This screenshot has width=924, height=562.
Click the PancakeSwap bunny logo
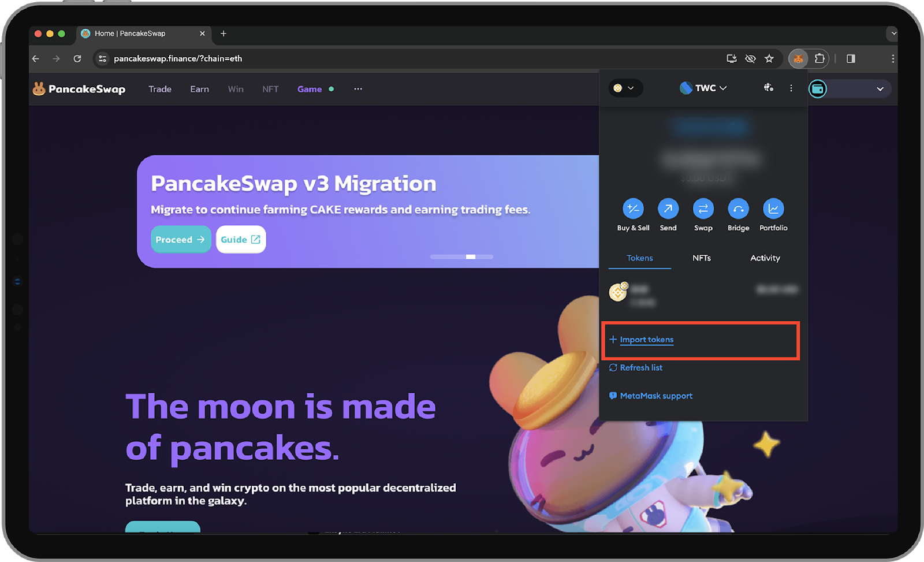tap(39, 88)
